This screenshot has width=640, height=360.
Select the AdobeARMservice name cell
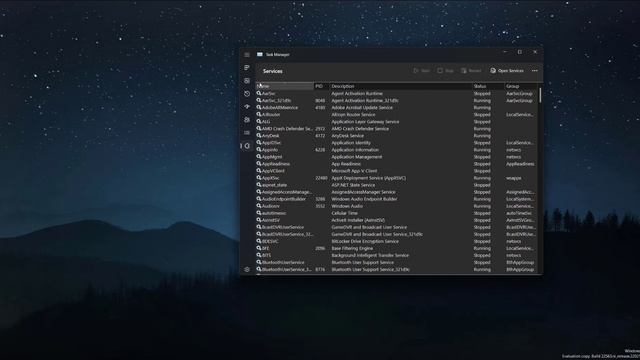(280, 108)
